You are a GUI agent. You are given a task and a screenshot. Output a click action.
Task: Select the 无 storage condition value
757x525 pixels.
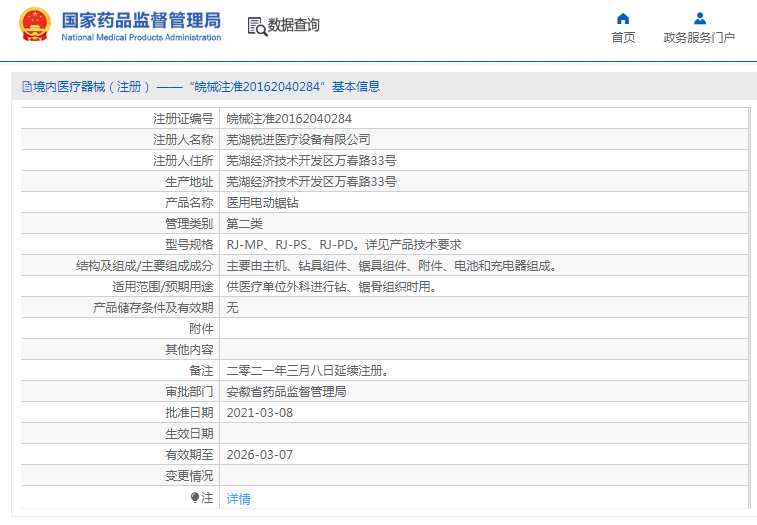(232, 308)
